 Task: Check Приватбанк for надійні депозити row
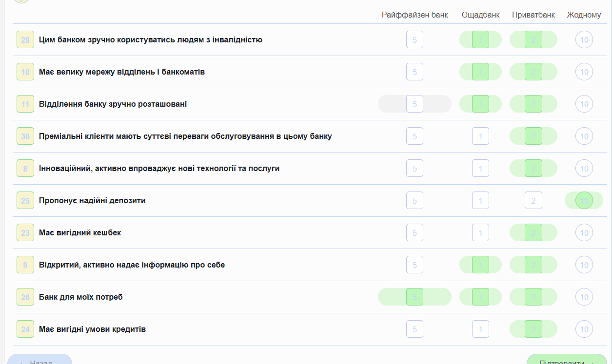coord(533,200)
